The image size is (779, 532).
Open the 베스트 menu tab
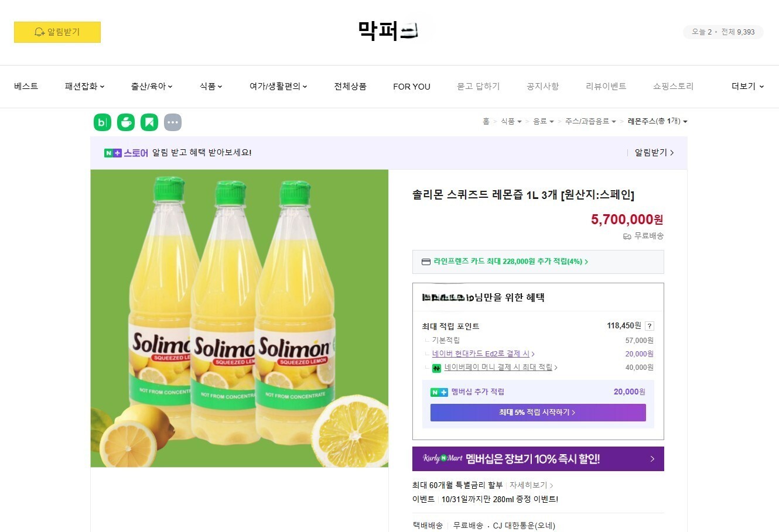(x=26, y=86)
